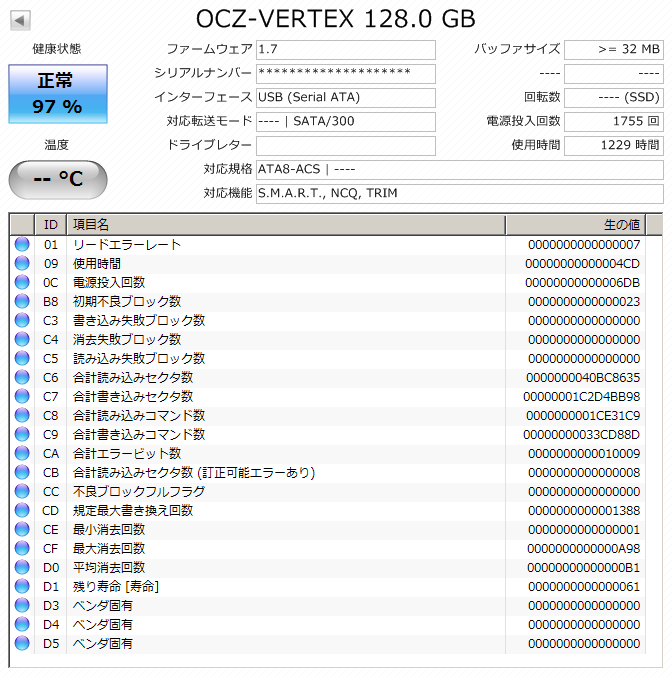Click the 項目名 column header
The height and width of the screenshot is (677, 672).
[x=286, y=225]
